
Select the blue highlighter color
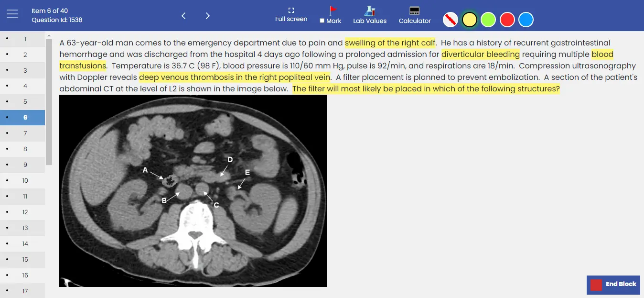(526, 20)
